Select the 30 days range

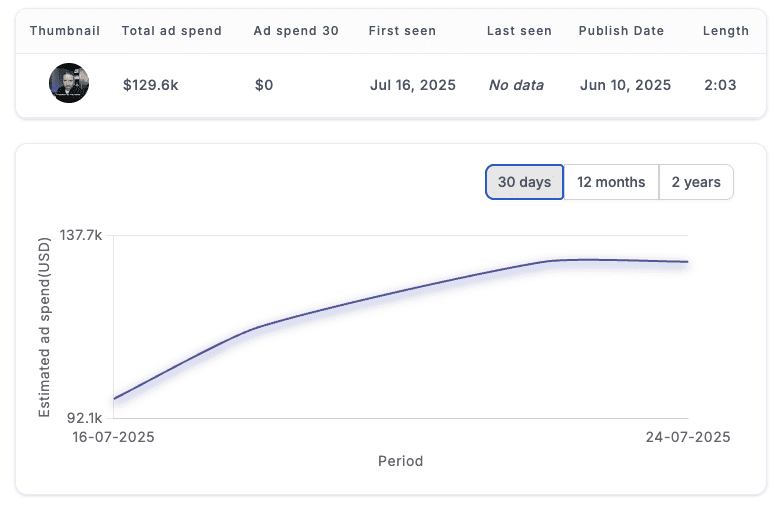click(x=525, y=182)
